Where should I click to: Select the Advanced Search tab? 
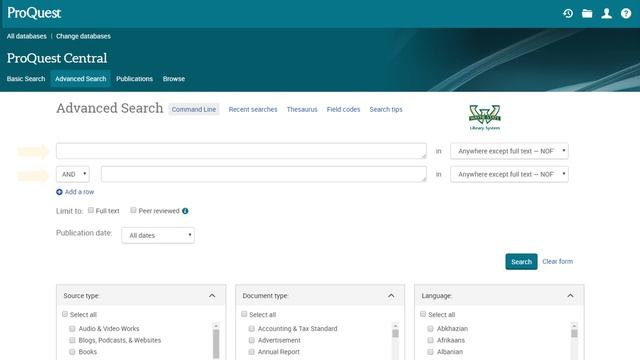pyautogui.click(x=80, y=79)
